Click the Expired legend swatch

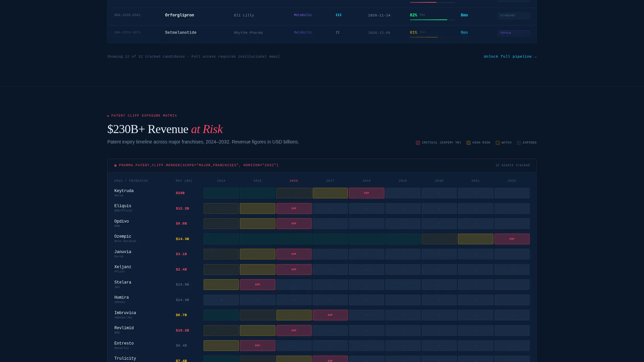click(519, 143)
